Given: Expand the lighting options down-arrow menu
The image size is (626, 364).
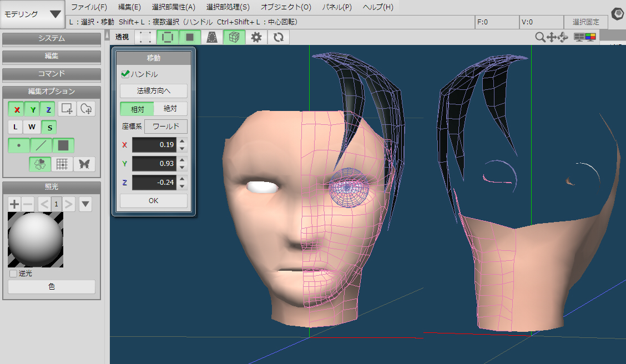Looking at the screenshot, I should click(85, 204).
